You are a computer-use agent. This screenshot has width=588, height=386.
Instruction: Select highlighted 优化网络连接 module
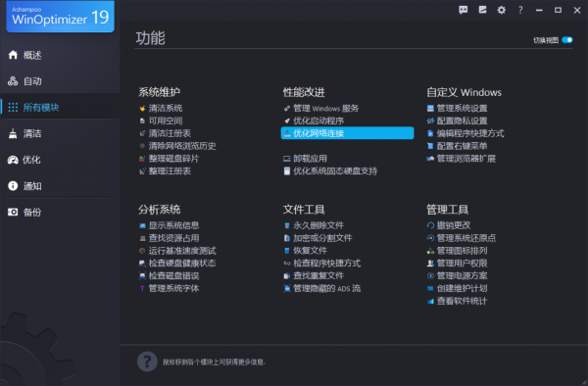tap(347, 133)
